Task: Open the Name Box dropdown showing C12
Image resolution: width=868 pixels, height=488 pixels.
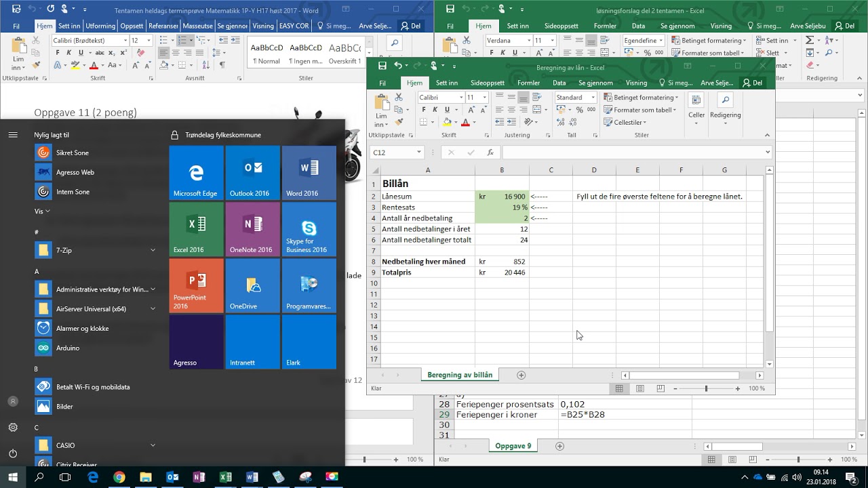Action: 419,152
